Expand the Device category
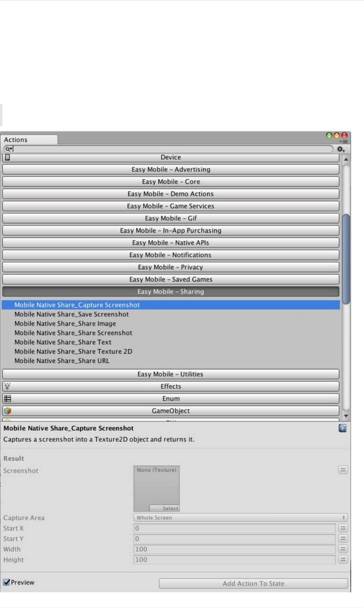Screen dimensions: 364x608 pyautogui.click(x=171, y=157)
